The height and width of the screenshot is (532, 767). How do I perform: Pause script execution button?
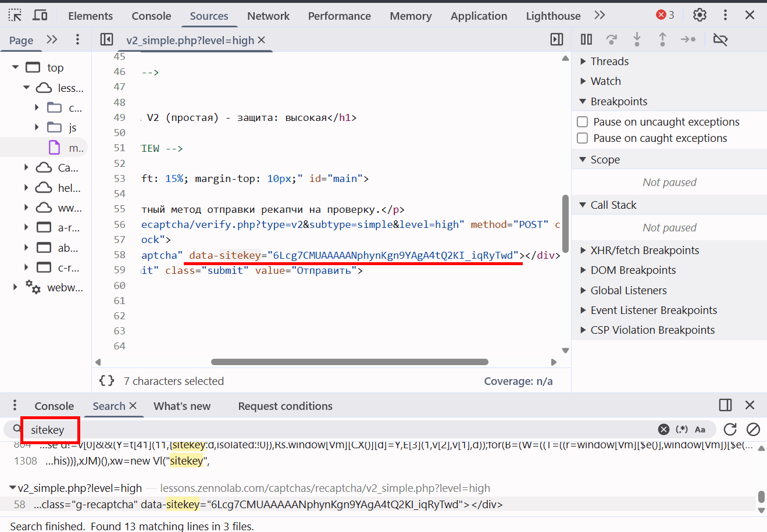pyautogui.click(x=586, y=40)
